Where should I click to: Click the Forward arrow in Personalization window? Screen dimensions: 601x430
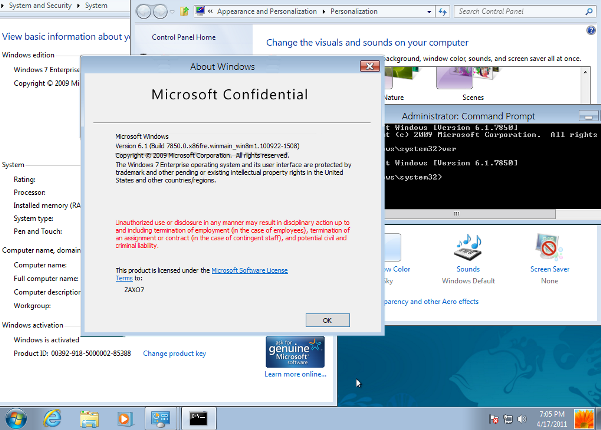point(160,12)
